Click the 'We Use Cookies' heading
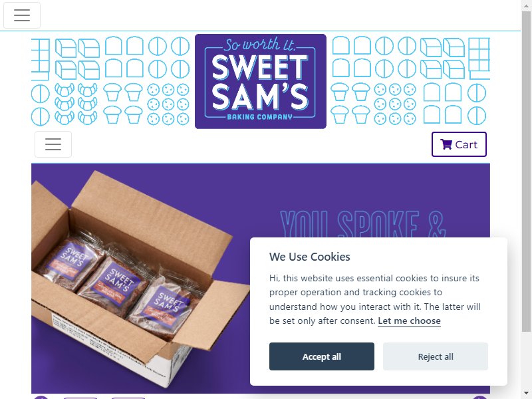Viewport: 532px width, 399px height. tap(309, 257)
